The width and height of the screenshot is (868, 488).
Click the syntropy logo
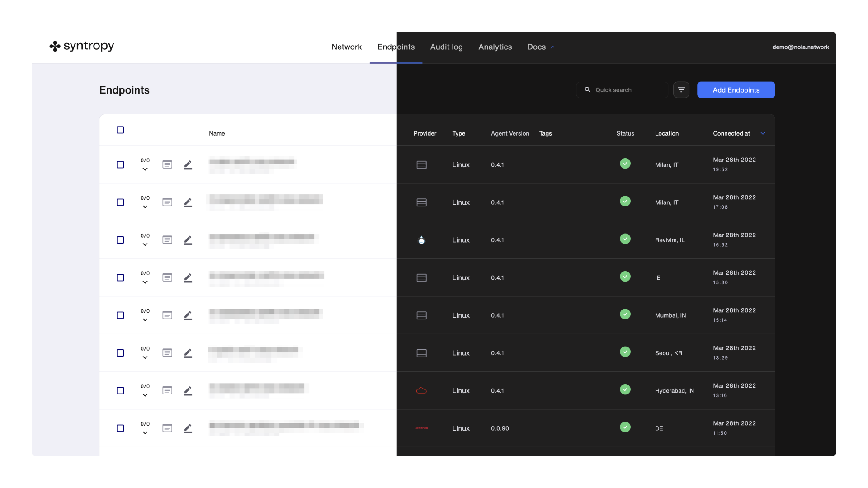(82, 46)
